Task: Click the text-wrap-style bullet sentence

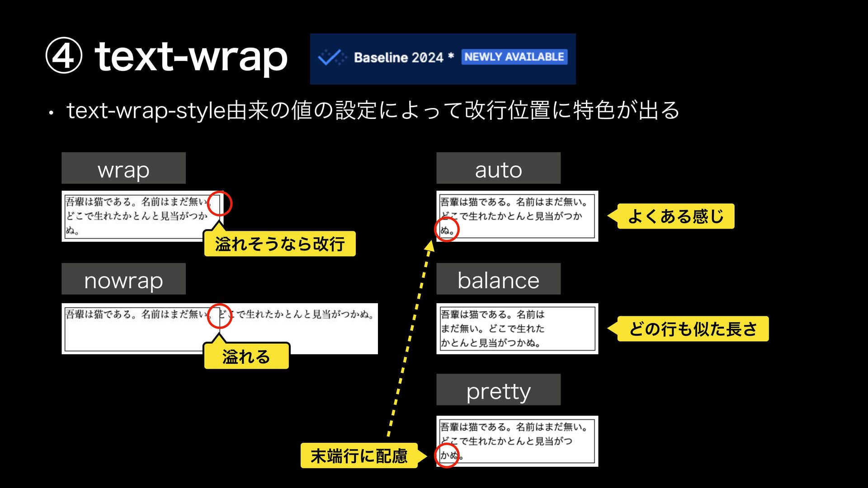Action: coord(373,110)
